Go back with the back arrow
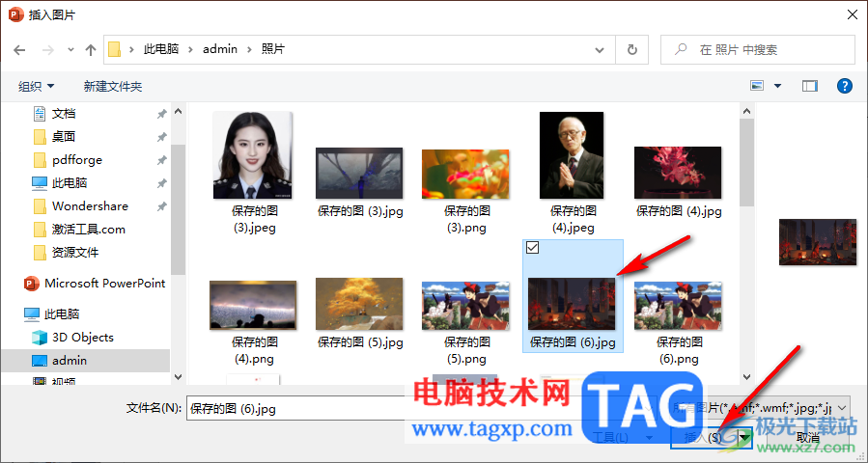868x463 pixels. (x=19, y=50)
